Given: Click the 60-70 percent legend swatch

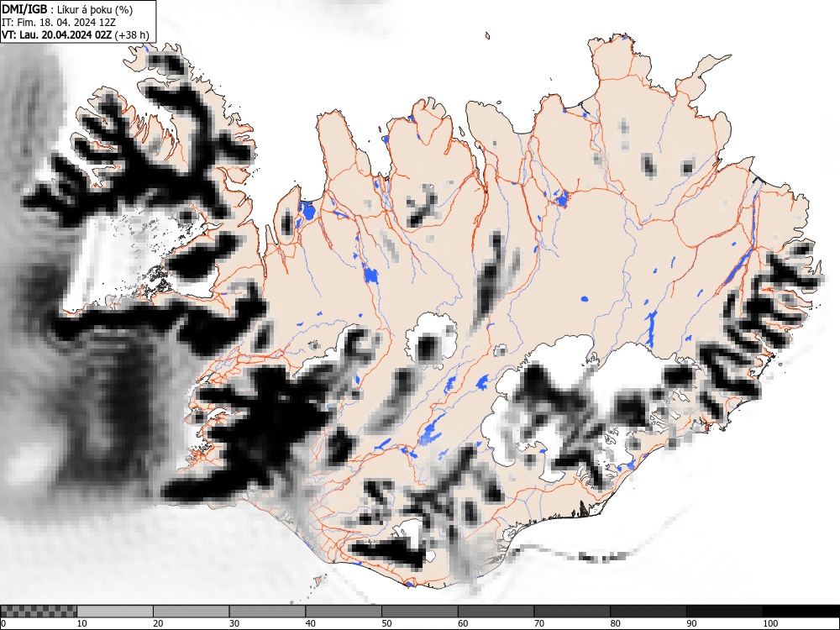Looking at the screenshot, I should pos(496,612).
